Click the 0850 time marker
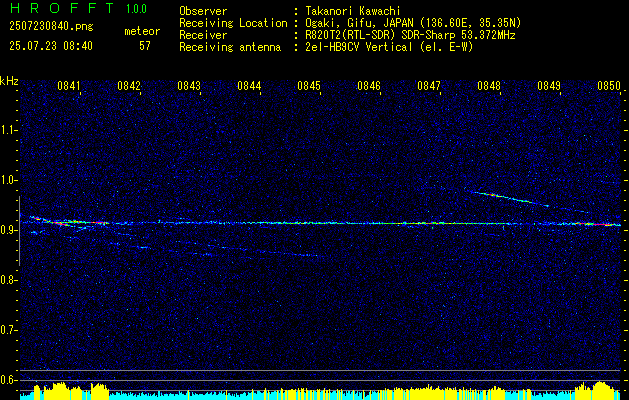The image size is (629, 400). point(609,86)
